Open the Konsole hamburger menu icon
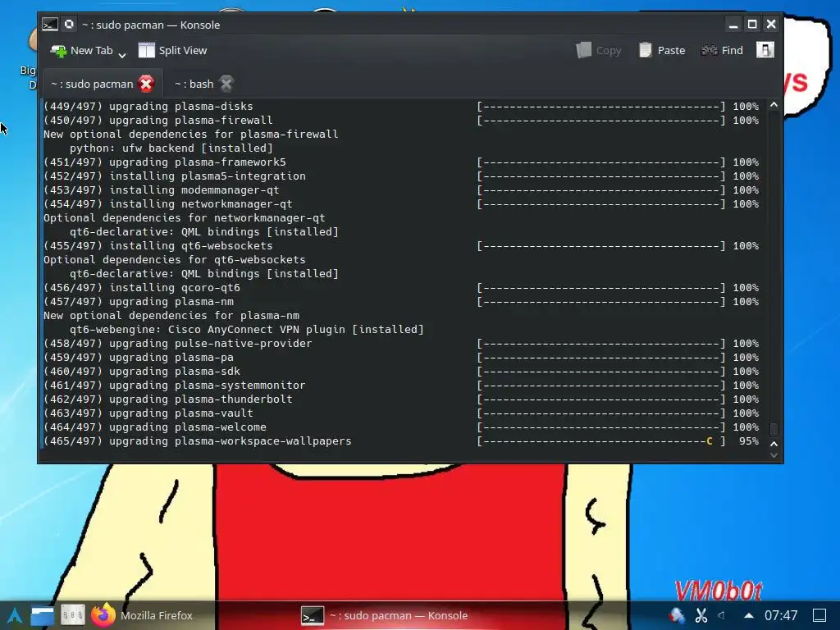 click(x=765, y=50)
